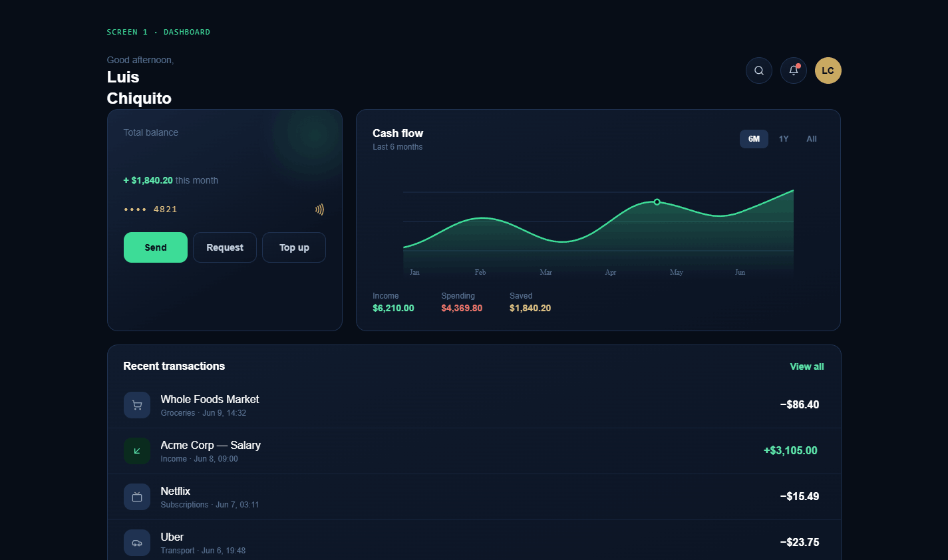948x560 pixels.
Task: Switch chart to 1Y range
Action: click(x=784, y=139)
